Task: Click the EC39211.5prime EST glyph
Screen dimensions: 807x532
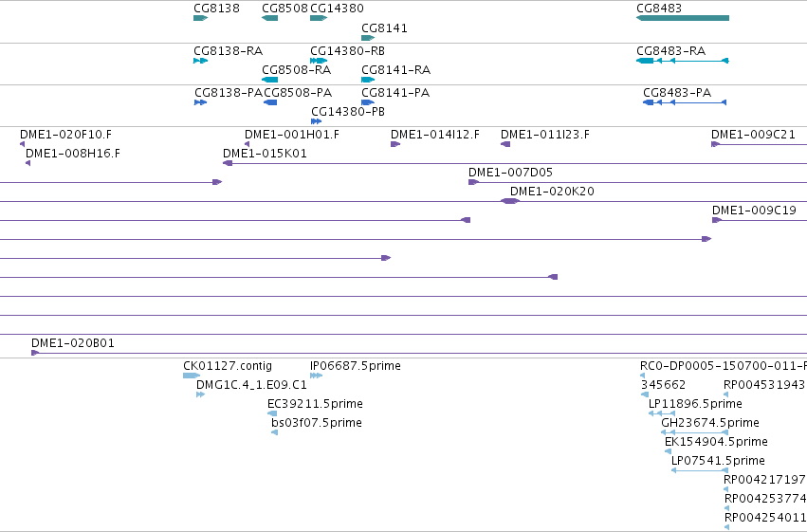Action: click(x=272, y=413)
